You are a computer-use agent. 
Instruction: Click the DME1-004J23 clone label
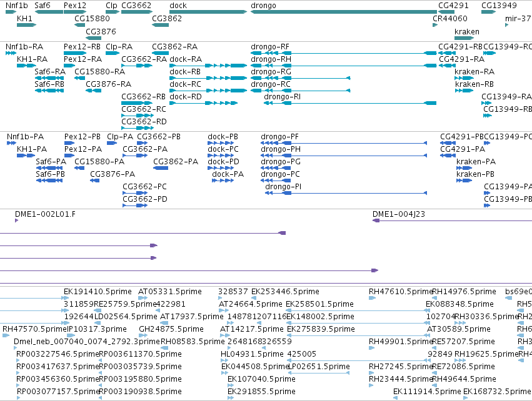(399, 214)
